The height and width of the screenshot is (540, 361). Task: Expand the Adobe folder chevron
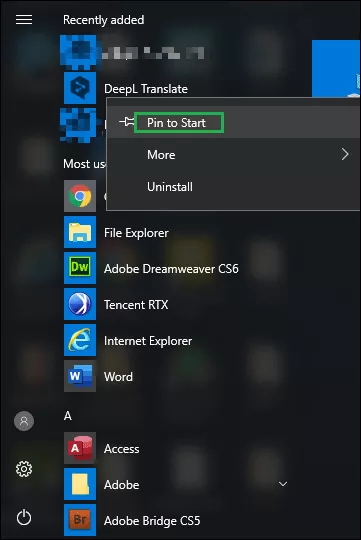tap(283, 484)
